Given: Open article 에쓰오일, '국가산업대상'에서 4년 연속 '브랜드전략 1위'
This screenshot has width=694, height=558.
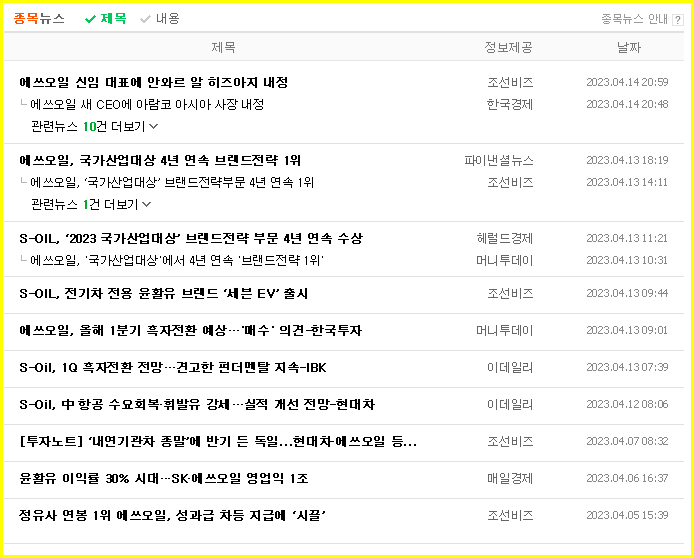Looking at the screenshot, I should 177,260.
